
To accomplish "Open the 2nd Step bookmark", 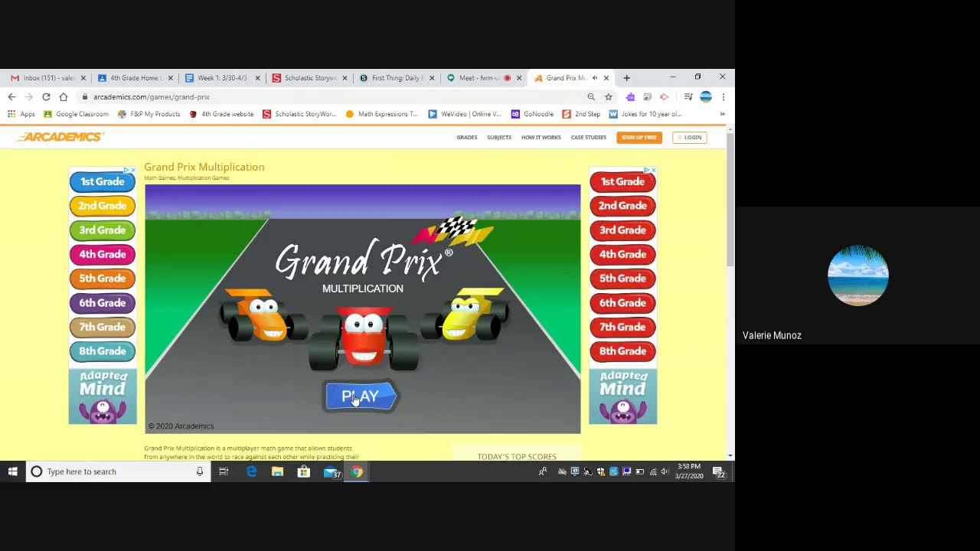I will click(x=581, y=114).
